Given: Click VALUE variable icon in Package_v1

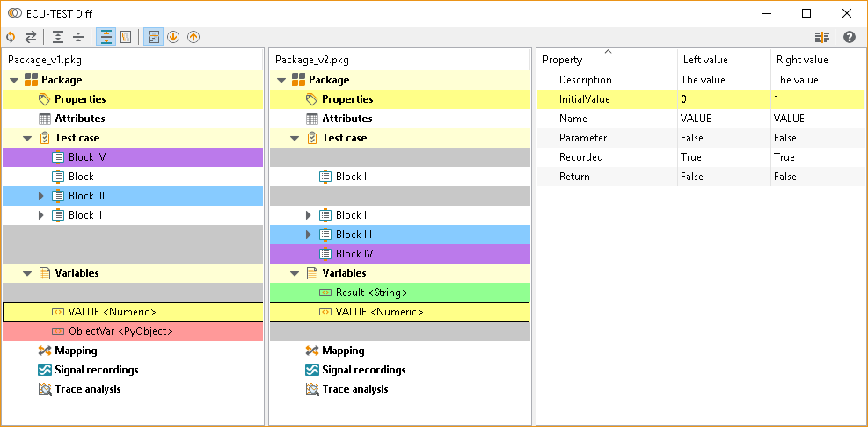Looking at the screenshot, I should point(58,312).
